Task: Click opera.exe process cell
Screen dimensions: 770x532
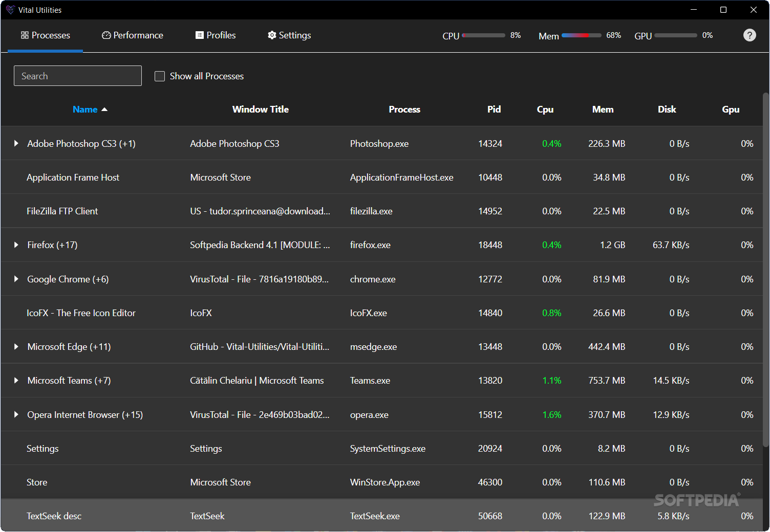Action: 369,415
